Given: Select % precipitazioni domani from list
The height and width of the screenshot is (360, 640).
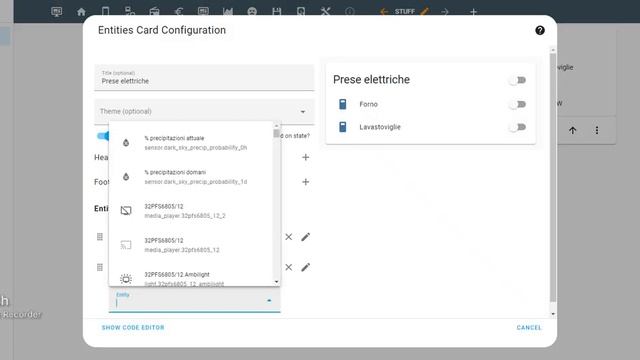Looking at the screenshot, I should (x=191, y=177).
